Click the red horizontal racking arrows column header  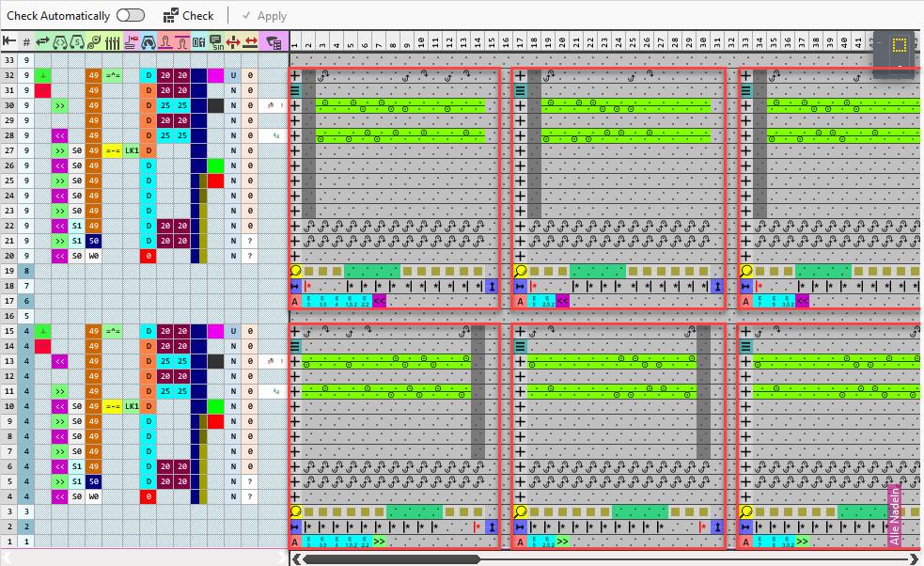[x=251, y=41]
